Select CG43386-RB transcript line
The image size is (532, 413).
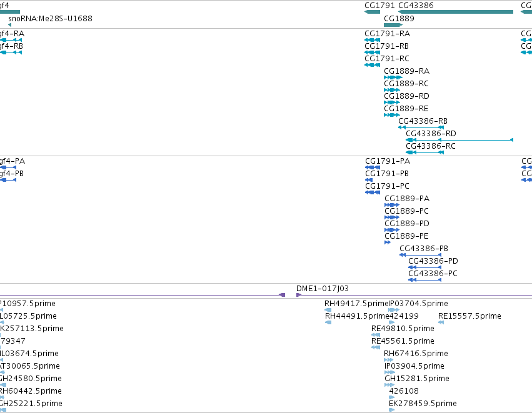click(421, 128)
